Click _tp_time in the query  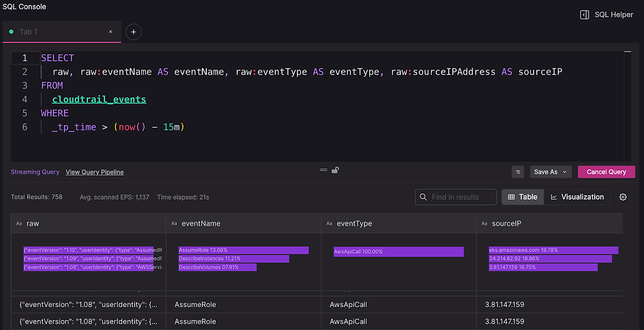point(74,127)
